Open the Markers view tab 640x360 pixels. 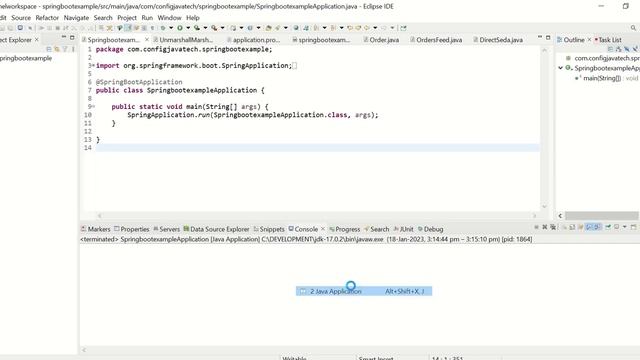point(96,229)
